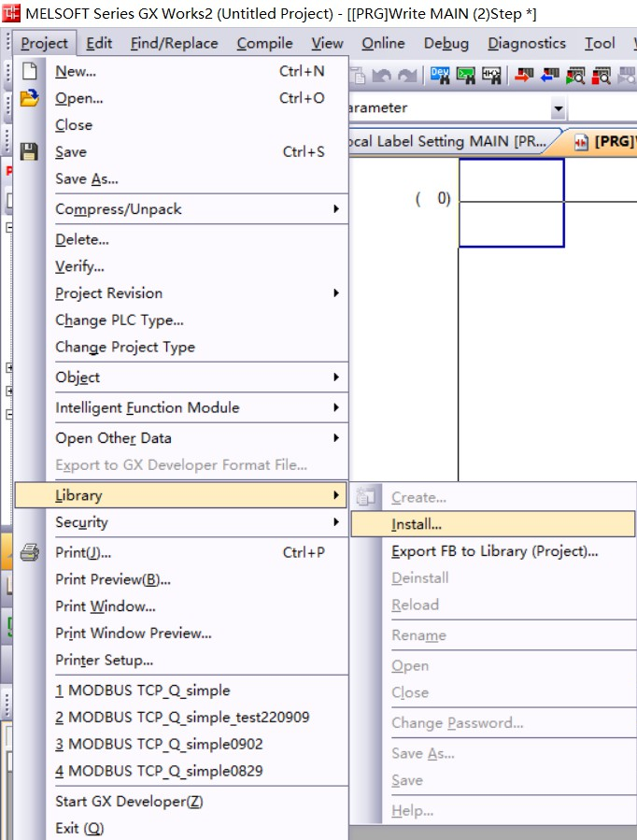637x840 pixels.
Task: Click the blue-outlined ladder cursor cell
Action: point(511,203)
